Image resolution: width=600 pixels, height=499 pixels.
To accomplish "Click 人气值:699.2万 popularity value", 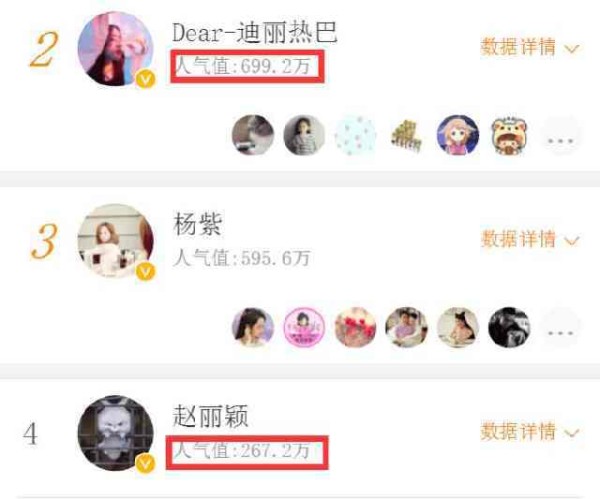I will 243,67.
